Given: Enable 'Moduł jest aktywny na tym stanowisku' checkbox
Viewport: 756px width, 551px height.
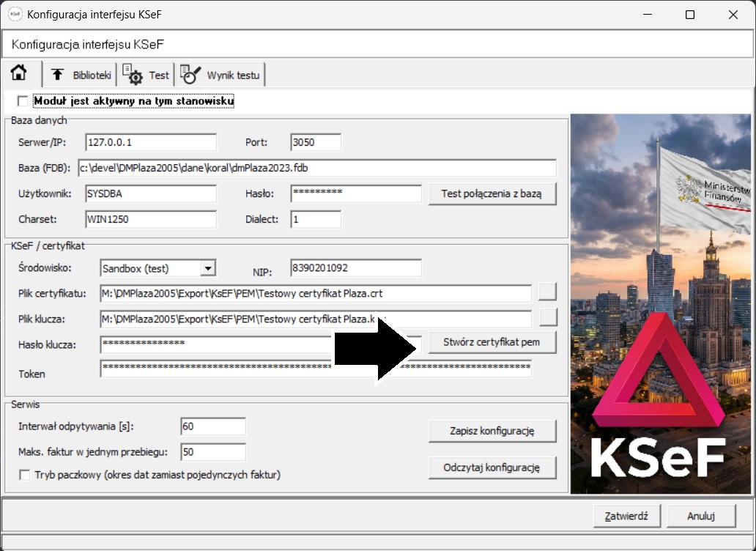Looking at the screenshot, I should point(22,101).
